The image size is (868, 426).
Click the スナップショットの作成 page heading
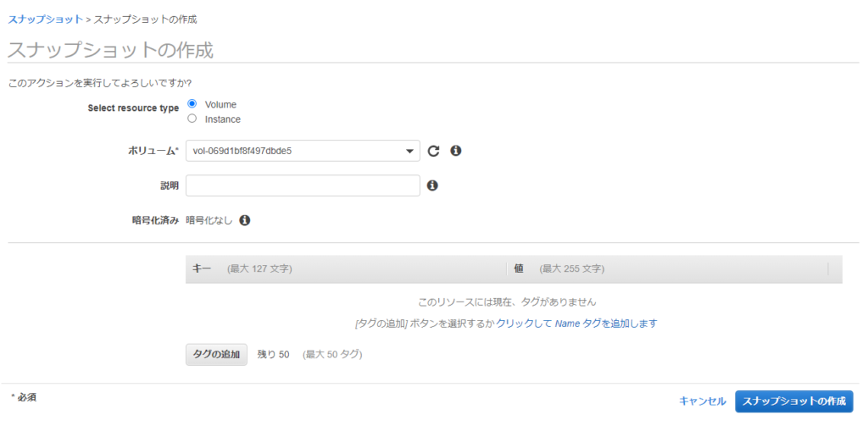coord(110,50)
